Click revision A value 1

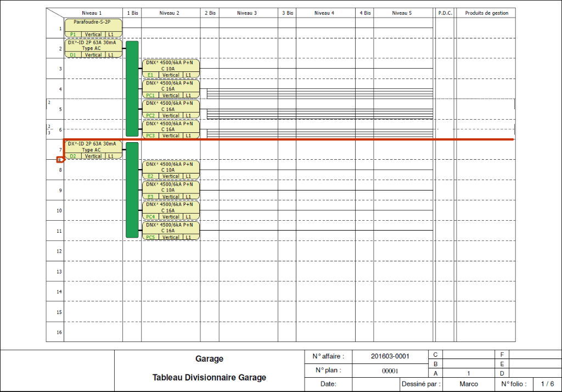(469, 373)
